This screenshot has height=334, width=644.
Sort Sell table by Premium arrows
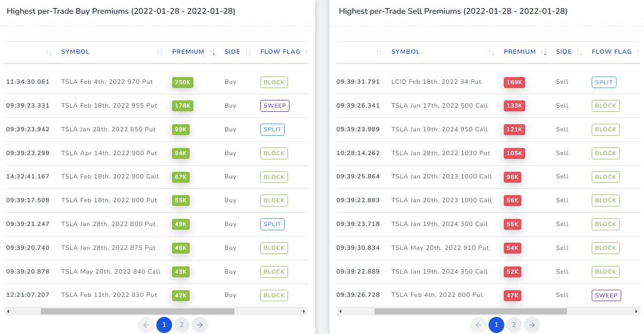tap(544, 52)
